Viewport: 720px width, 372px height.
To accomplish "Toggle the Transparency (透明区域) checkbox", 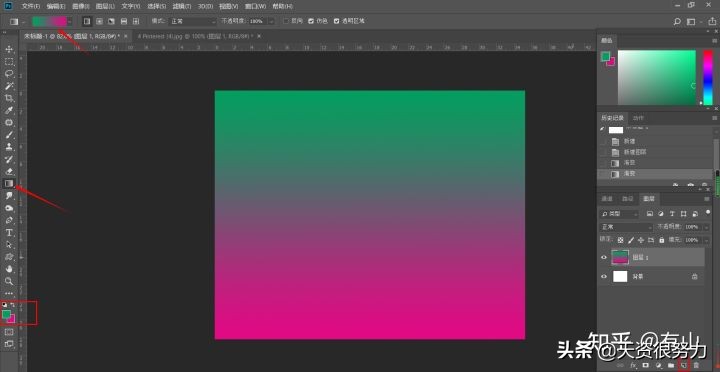I will (337, 21).
